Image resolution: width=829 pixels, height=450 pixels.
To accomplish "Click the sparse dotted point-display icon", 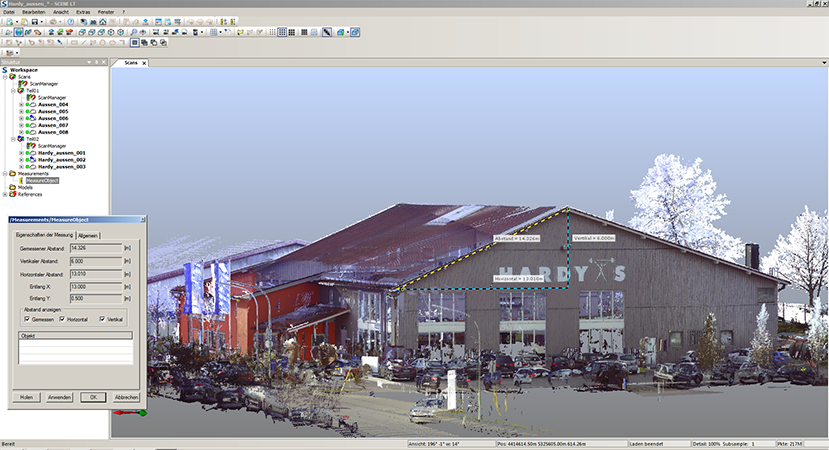I will click(x=273, y=32).
